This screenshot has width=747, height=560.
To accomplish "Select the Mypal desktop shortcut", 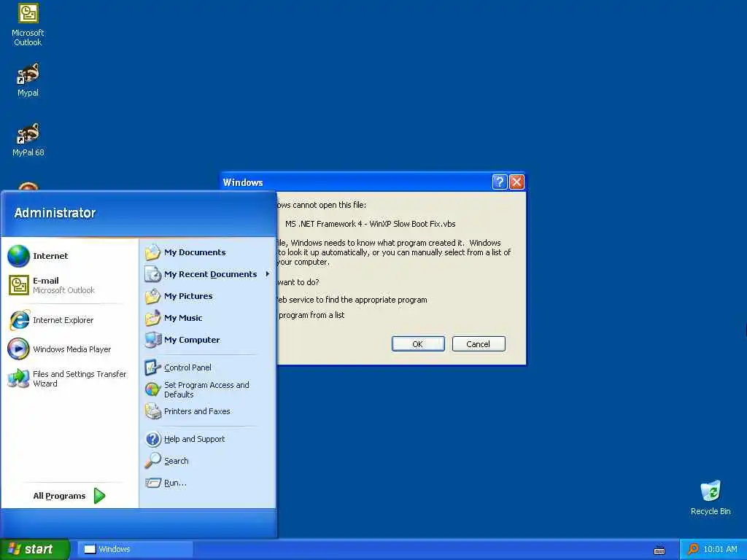I will (x=28, y=80).
